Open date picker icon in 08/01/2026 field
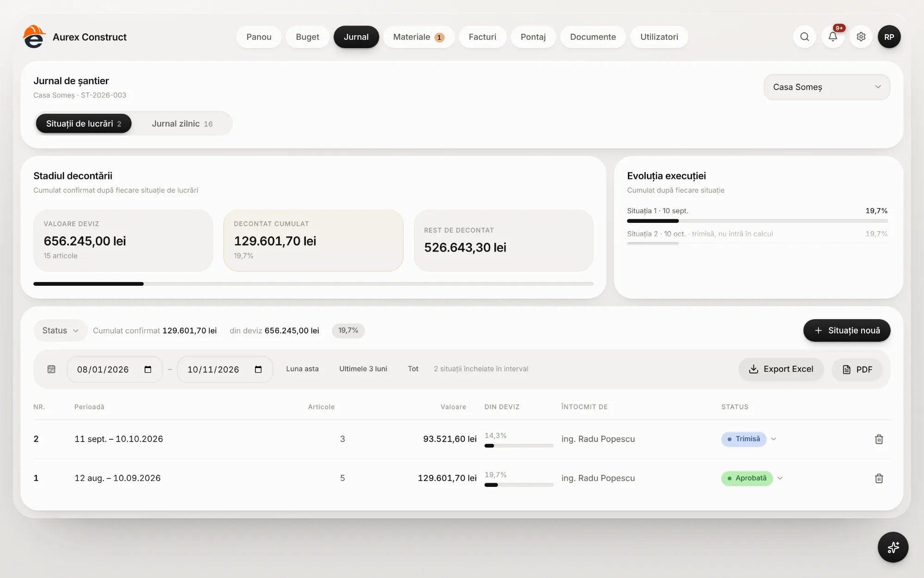Image resolution: width=924 pixels, height=578 pixels. pyautogui.click(x=148, y=369)
